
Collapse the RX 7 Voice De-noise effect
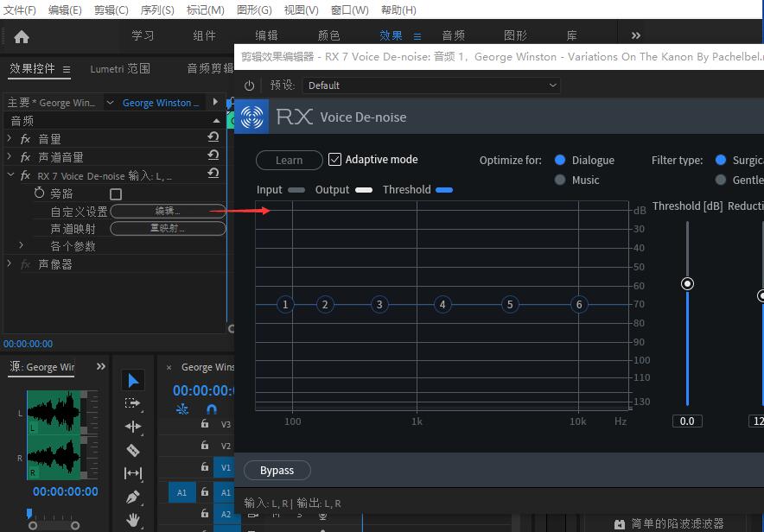(x=10, y=174)
